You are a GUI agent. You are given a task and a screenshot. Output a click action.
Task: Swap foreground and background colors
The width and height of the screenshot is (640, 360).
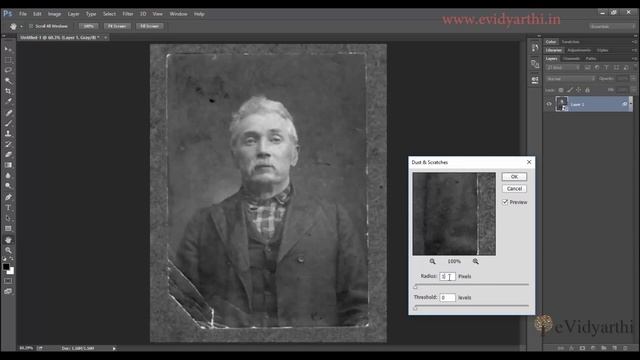coord(11,259)
